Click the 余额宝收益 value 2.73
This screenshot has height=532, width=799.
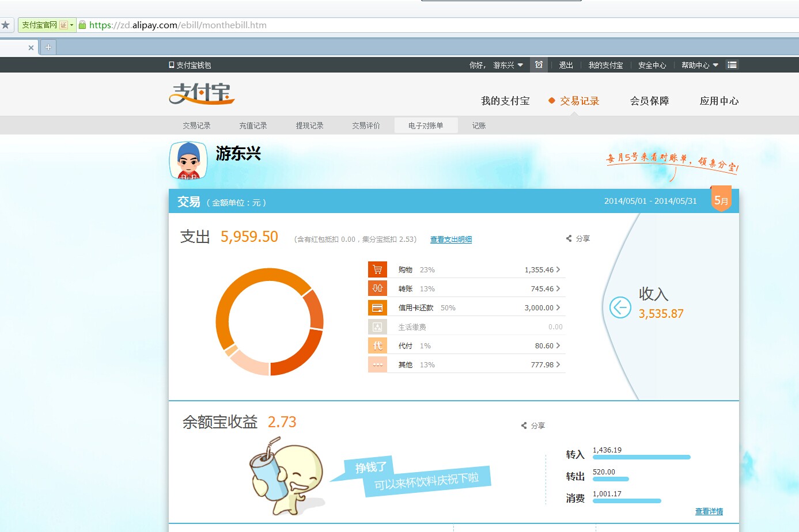click(x=282, y=422)
